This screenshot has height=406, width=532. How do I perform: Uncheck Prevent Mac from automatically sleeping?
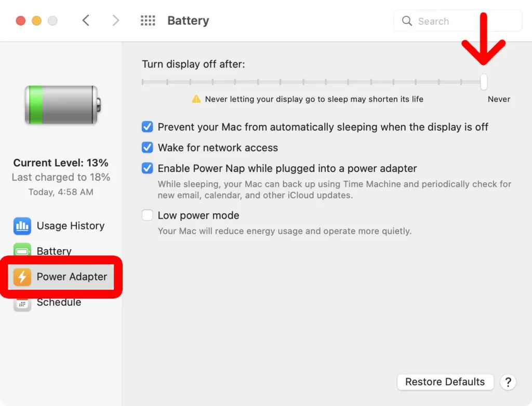click(x=148, y=127)
